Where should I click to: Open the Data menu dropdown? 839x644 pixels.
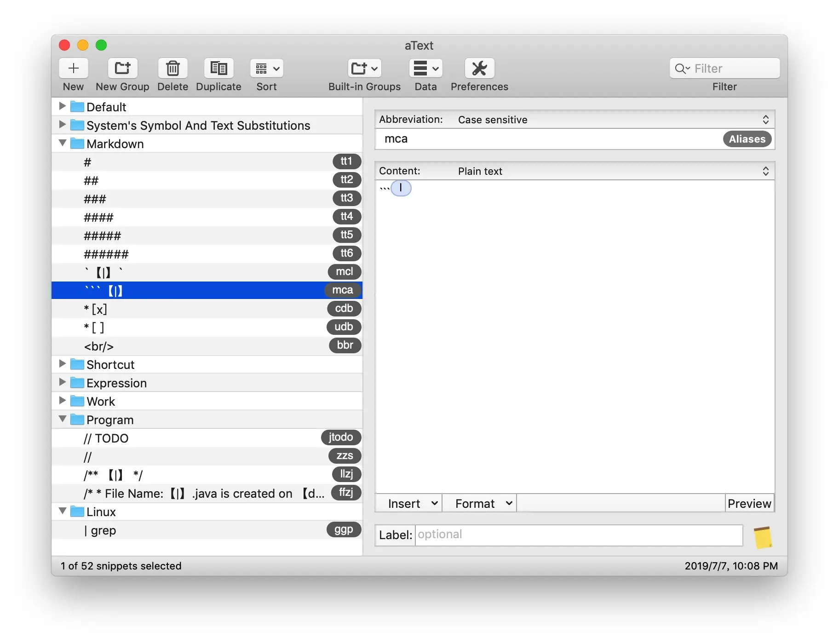425,69
